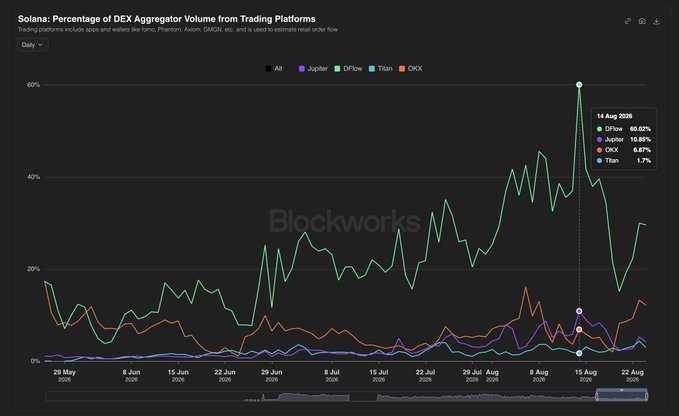The width and height of the screenshot is (679, 416).
Task: Toggle the DFlow series in legend
Action: (348, 68)
